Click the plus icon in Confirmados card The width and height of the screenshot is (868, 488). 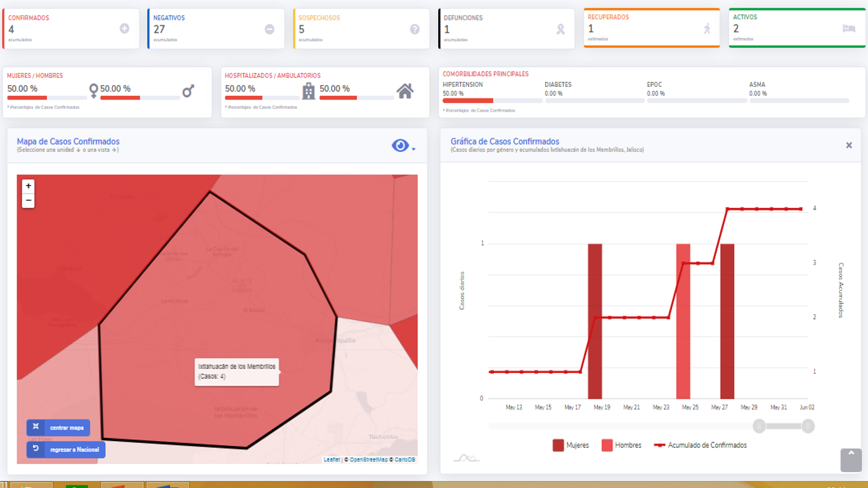click(x=124, y=29)
